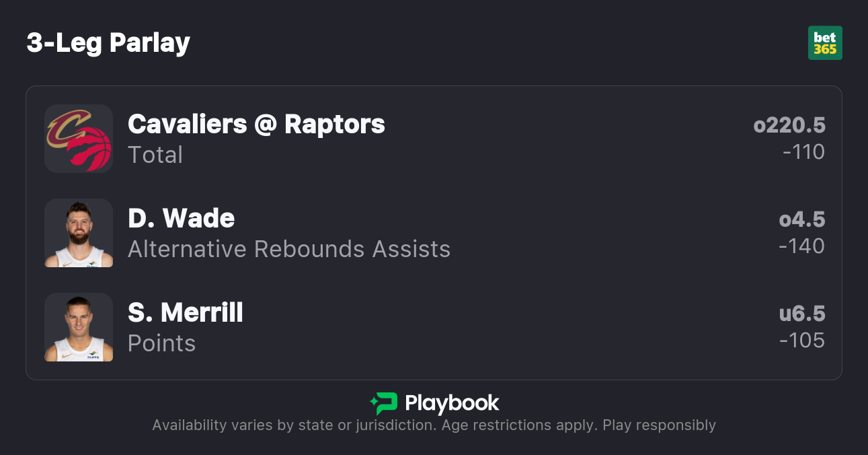Click the -110 odds value
Viewport: 868px width, 455px height.
point(803,152)
